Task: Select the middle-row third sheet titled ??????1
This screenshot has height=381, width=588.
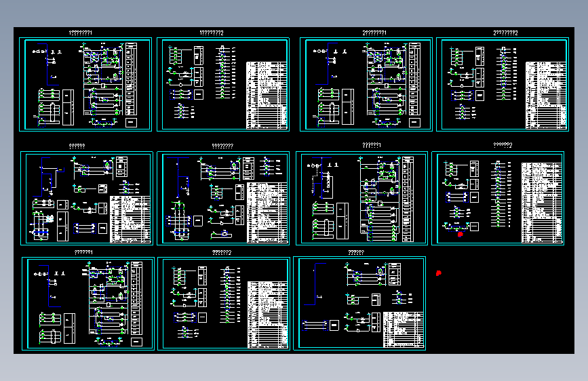Action: (362, 199)
